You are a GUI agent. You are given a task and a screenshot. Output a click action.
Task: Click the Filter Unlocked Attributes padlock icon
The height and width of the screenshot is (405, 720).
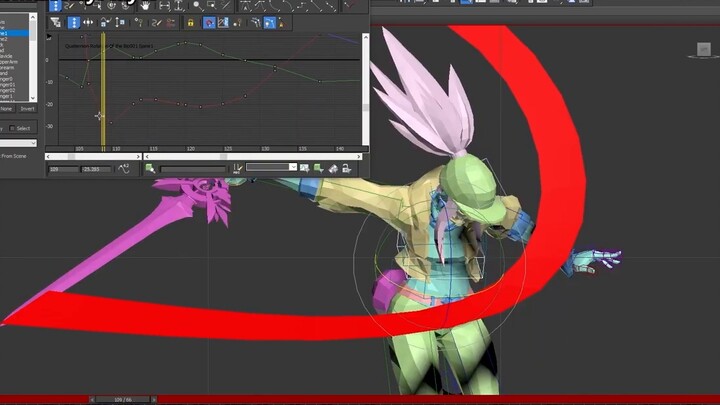click(x=347, y=169)
